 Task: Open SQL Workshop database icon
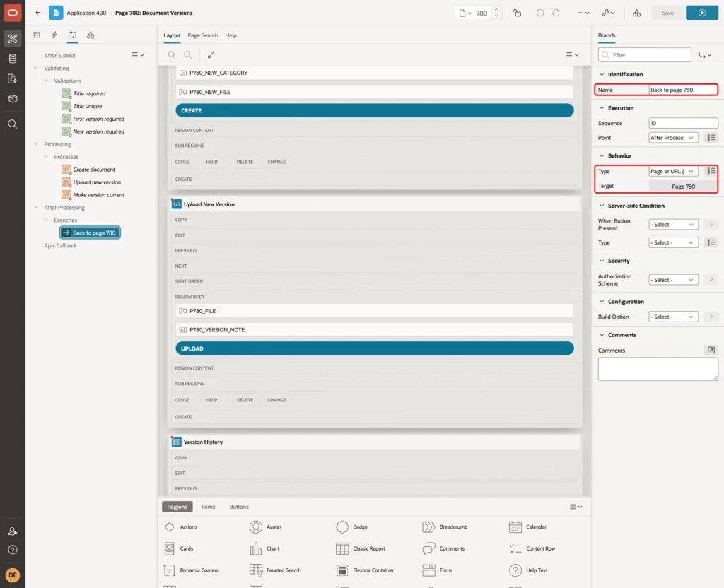point(13,59)
